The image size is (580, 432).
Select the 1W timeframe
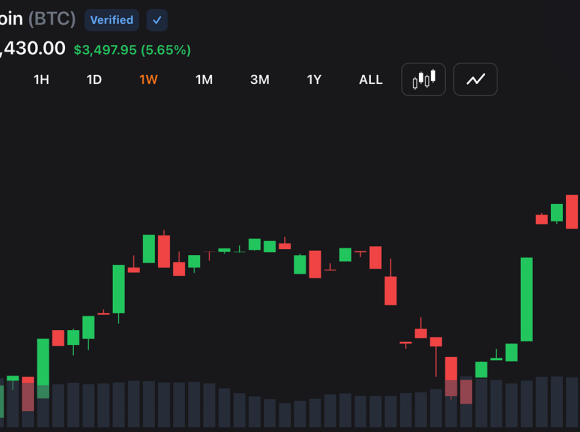[148, 80]
